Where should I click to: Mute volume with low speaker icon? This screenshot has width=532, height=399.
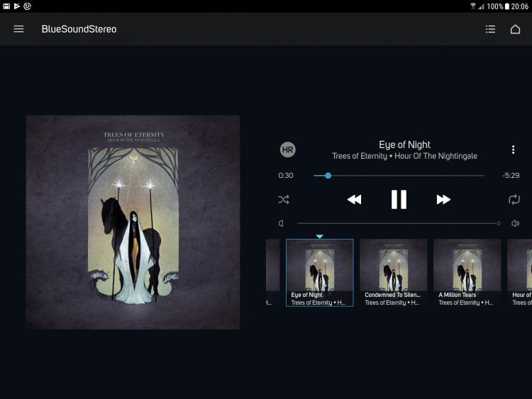281,223
